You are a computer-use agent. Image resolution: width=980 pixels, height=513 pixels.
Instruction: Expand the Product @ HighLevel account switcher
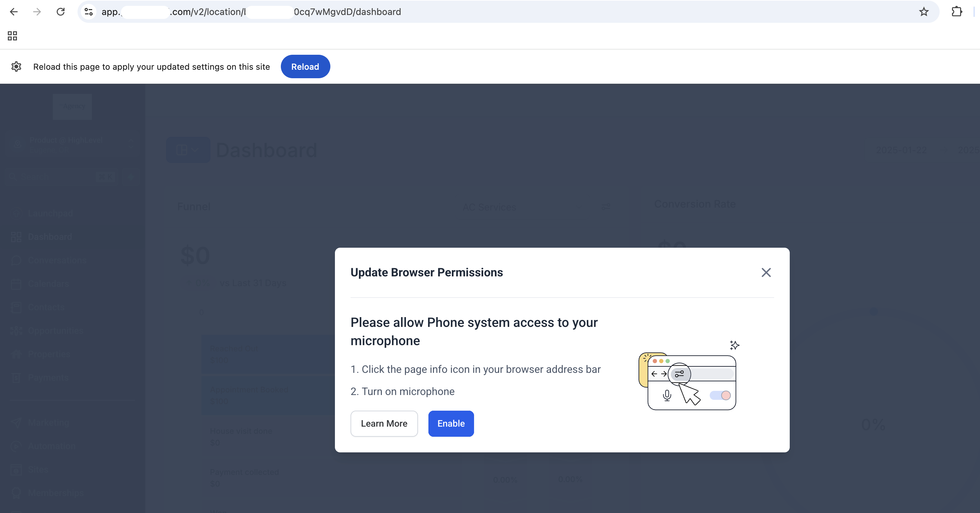[72, 145]
